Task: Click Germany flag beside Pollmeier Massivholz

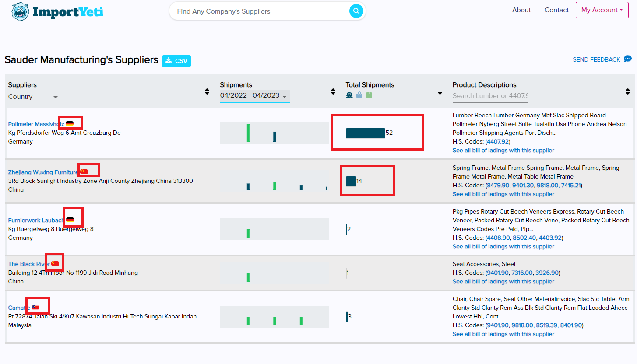Action: pyautogui.click(x=70, y=124)
